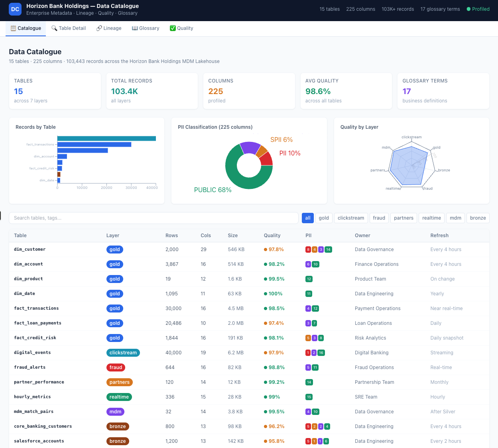Image resolution: width=498 pixels, height=448 pixels.
Task: Click red PII badge in dim_customer row
Action: [308, 250]
